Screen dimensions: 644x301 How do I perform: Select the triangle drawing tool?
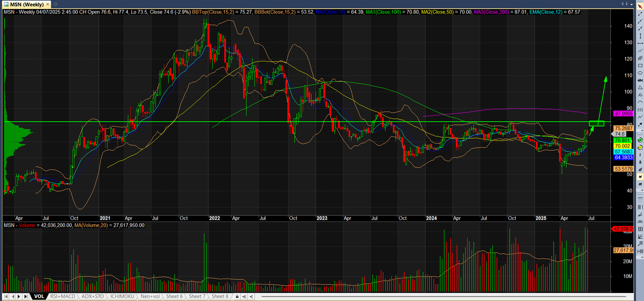[640, 87]
